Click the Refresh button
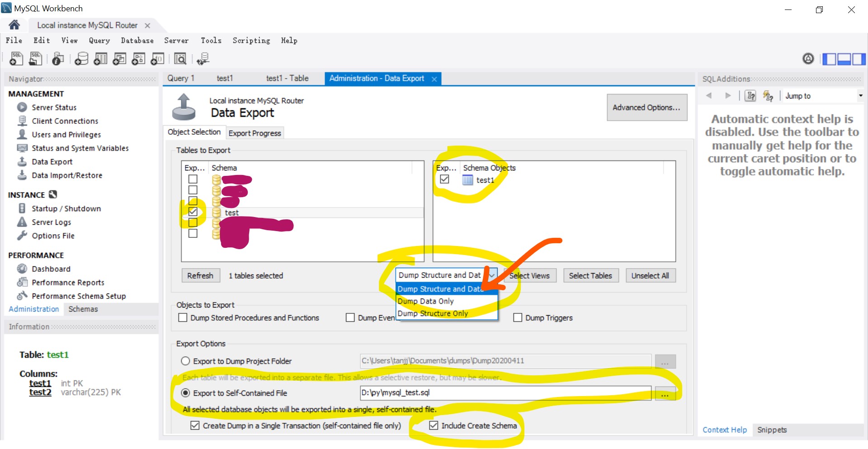The image size is (868, 449). pyautogui.click(x=200, y=275)
